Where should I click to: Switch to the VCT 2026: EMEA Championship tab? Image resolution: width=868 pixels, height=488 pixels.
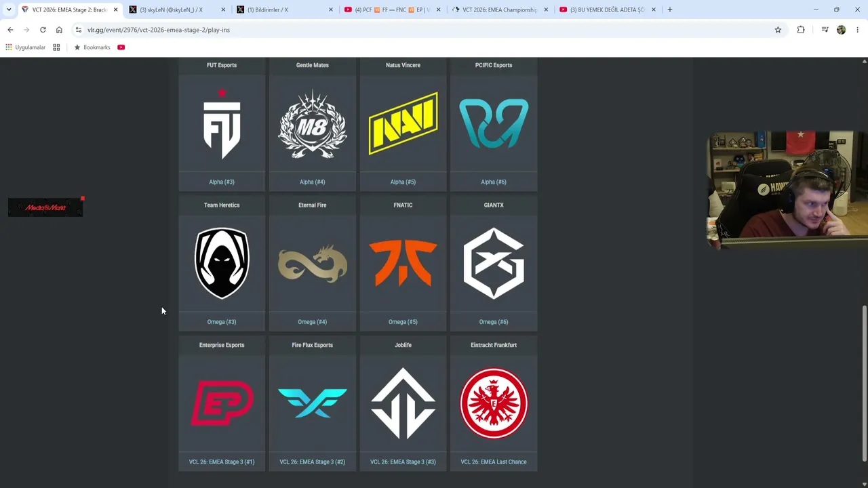click(x=501, y=9)
